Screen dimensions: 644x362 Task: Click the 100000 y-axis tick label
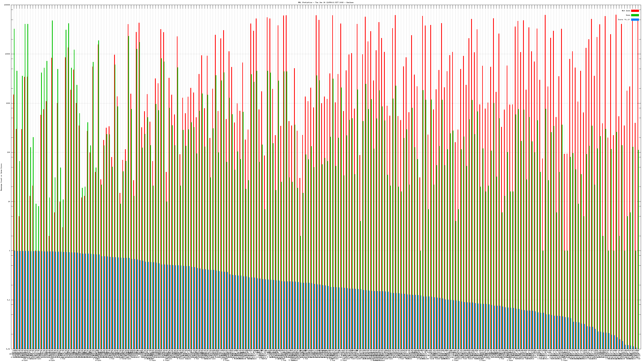[x=7, y=5]
